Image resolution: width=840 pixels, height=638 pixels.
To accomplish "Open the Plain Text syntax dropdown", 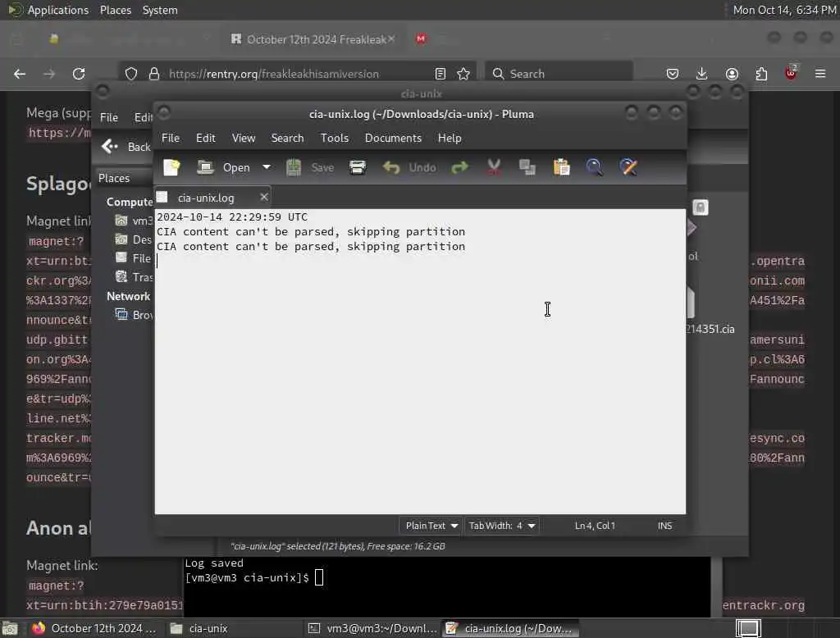I will coord(431,526).
